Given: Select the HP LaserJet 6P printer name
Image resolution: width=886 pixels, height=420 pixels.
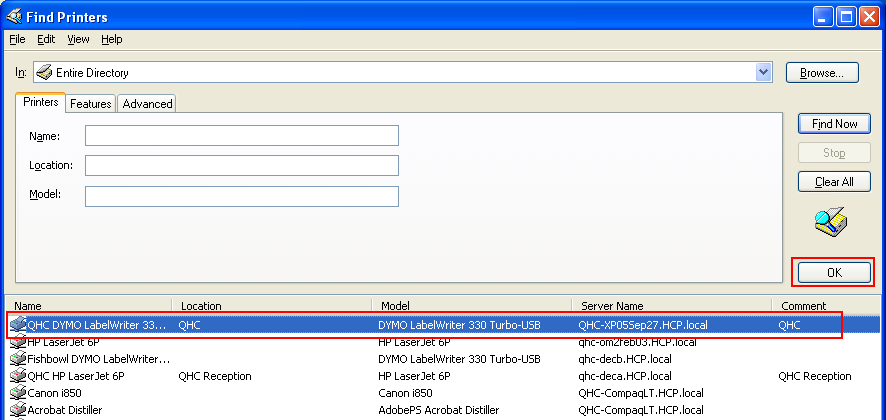Looking at the screenshot, I should [63, 342].
